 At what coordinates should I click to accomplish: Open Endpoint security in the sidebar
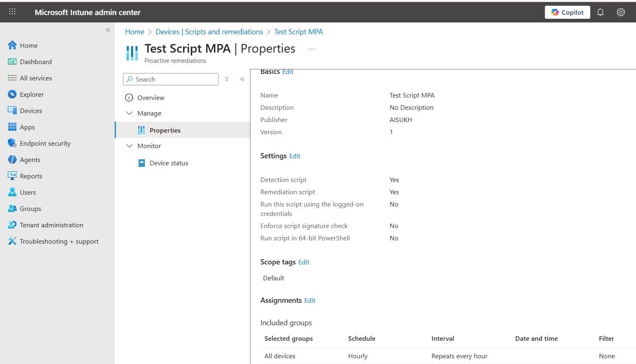click(45, 143)
